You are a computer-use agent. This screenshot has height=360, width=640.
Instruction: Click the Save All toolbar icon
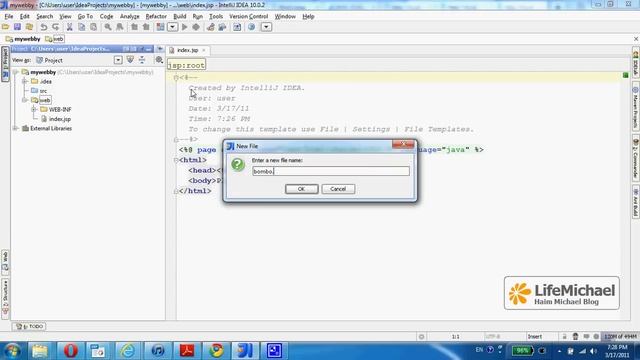tap(17, 27)
